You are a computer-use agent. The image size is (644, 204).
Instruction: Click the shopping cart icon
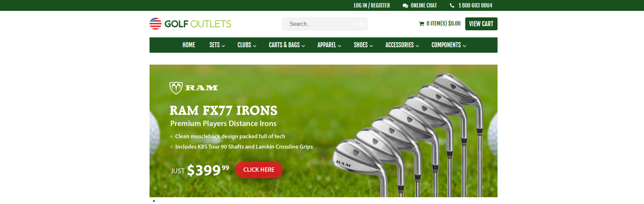point(421,24)
